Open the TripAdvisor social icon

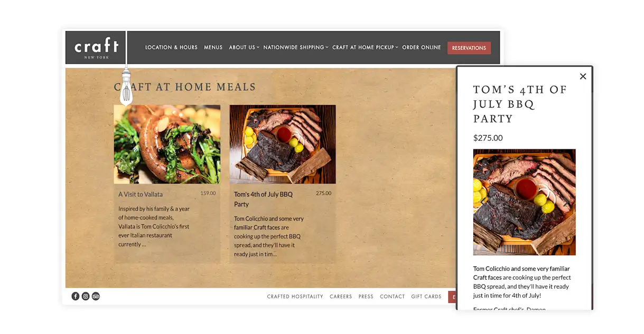coord(96,296)
